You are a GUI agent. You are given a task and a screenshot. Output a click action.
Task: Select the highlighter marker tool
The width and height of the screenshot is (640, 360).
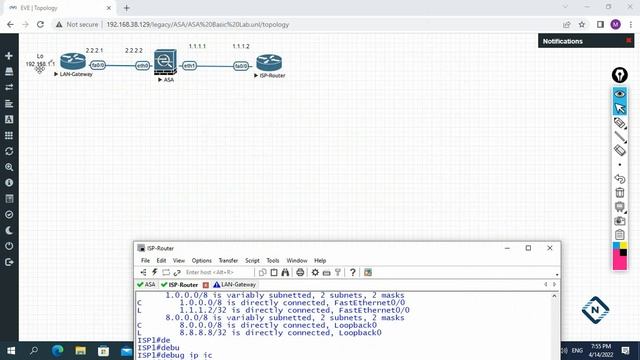[620, 123]
